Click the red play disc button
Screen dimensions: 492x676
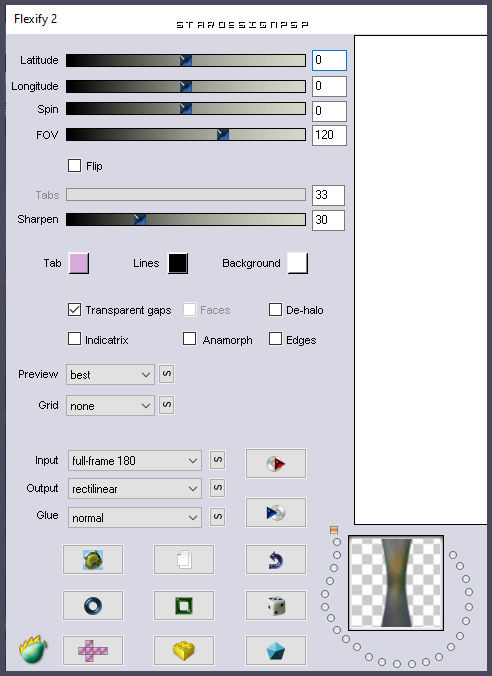pos(276,463)
